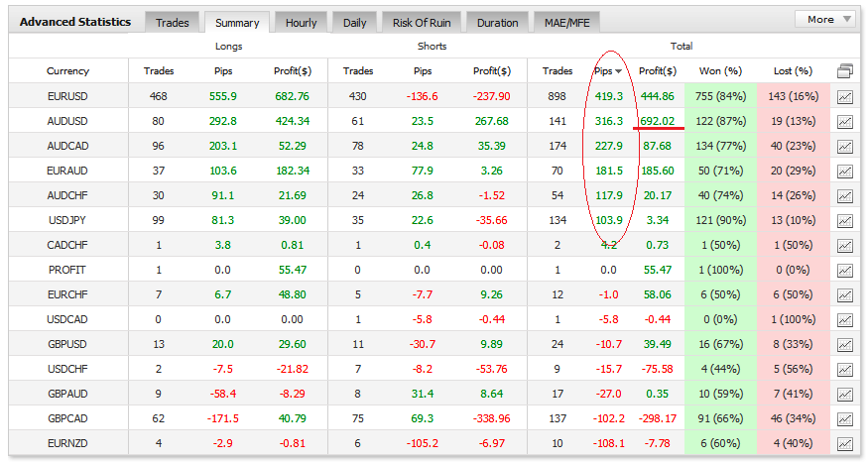Click the 143 (16%) lost cell

pos(794,96)
